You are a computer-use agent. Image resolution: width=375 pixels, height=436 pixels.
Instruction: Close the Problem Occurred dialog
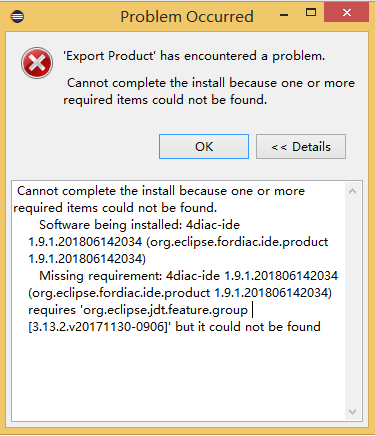coord(346,13)
